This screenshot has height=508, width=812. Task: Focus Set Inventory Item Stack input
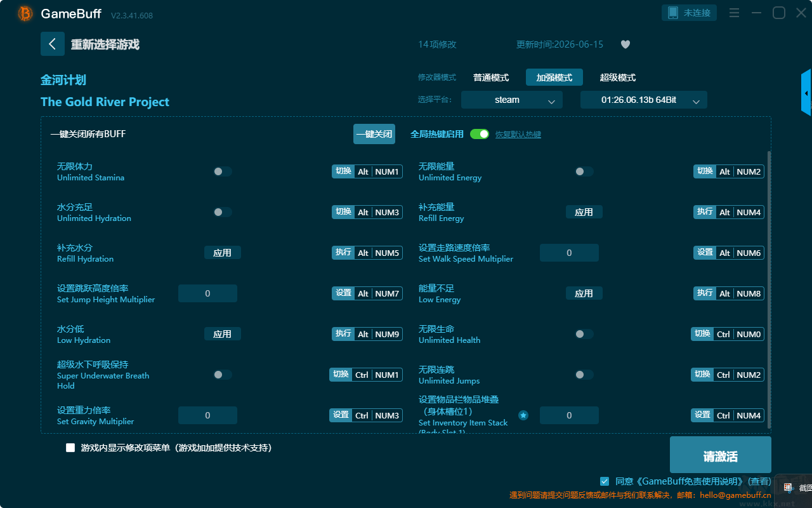(x=569, y=415)
